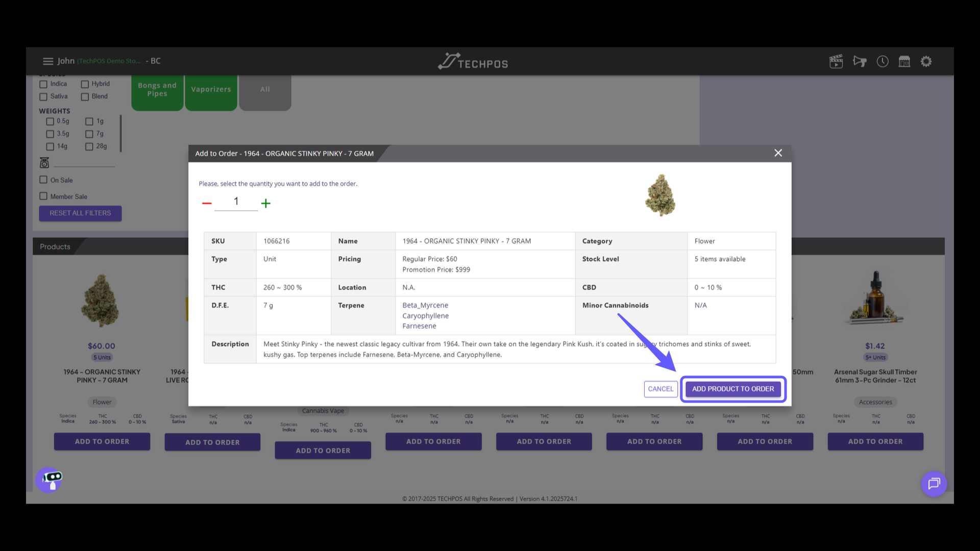Click Reset All Filters button

(80, 213)
